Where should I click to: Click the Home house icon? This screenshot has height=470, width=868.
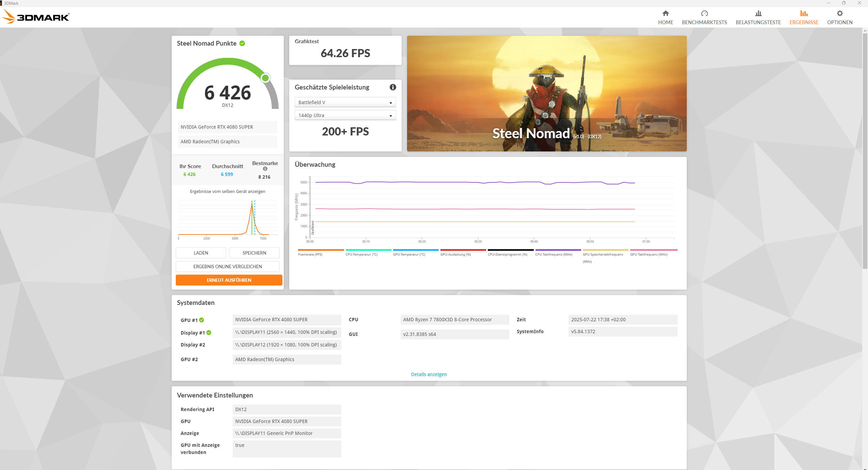(x=665, y=13)
